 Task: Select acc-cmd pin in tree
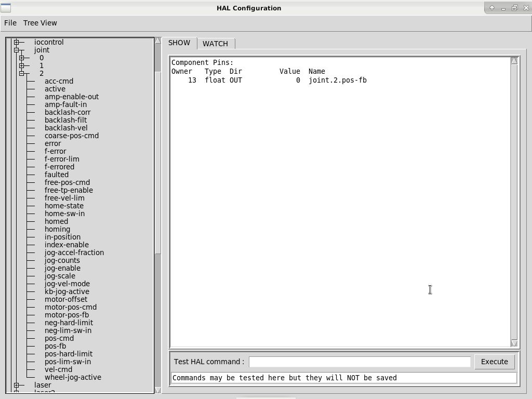[59, 81]
